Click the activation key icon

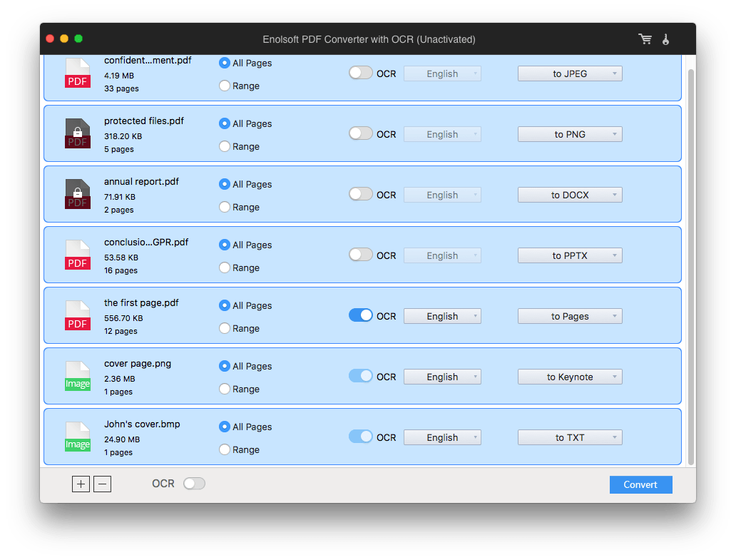tap(665, 39)
